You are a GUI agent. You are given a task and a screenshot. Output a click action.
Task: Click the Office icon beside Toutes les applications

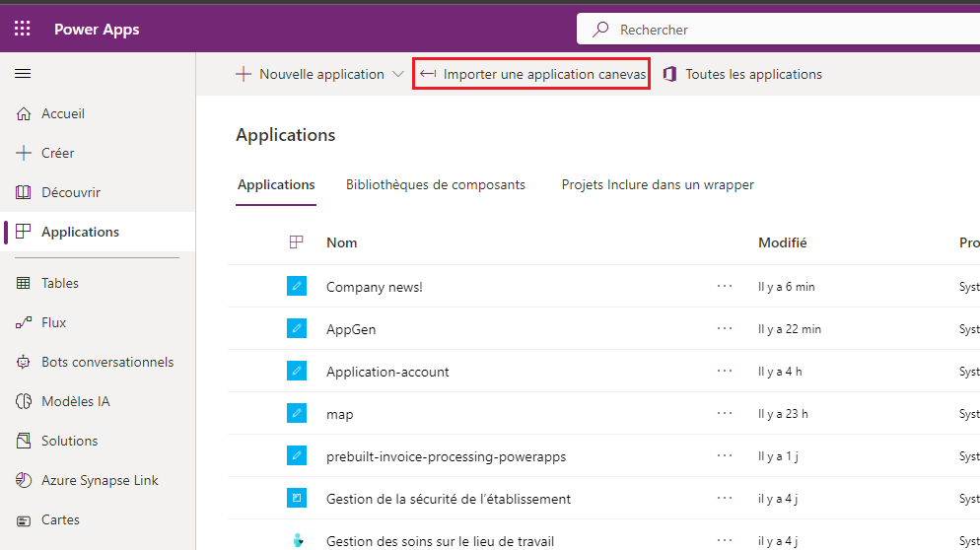point(670,74)
